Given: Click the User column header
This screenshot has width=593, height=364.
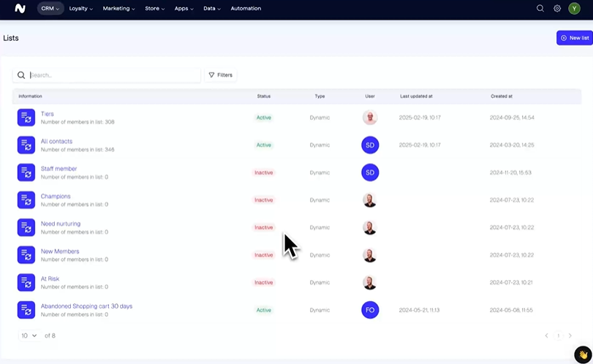Looking at the screenshot, I should 370,96.
